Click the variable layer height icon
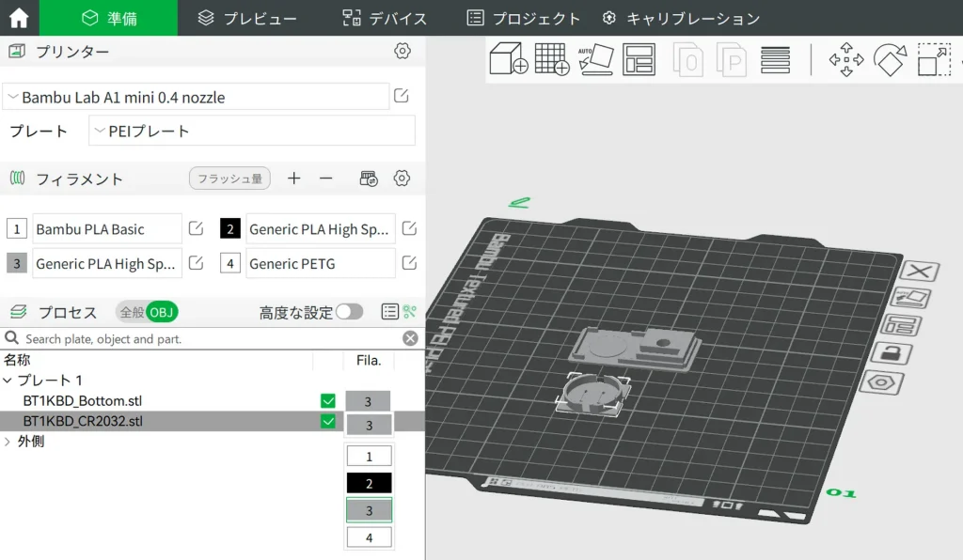 point(775,59)
